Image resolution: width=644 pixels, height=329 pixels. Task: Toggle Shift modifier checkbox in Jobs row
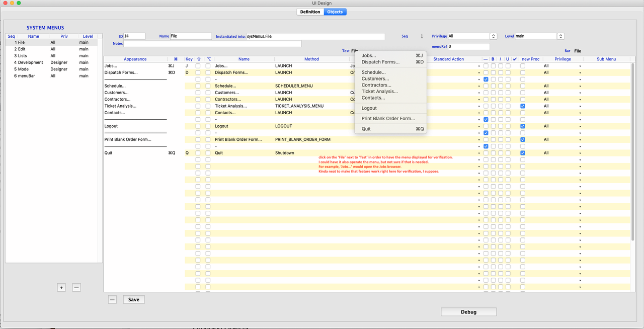[x=198, y=66]
